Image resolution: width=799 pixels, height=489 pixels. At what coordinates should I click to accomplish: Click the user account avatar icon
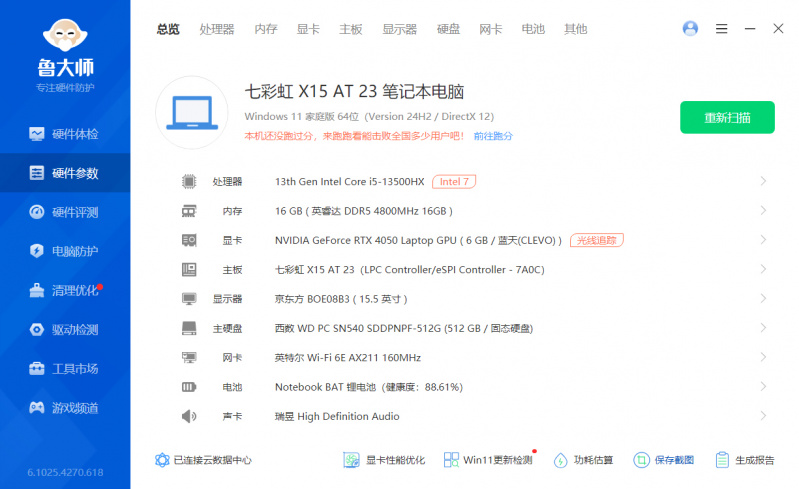tap(690, 29)
